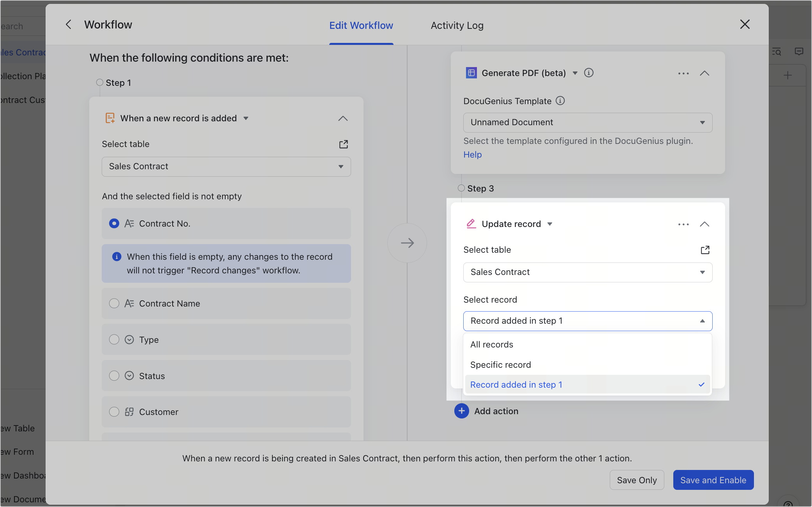
Task: Switch to the Edit Workflow tab
Action: point(361,25)
